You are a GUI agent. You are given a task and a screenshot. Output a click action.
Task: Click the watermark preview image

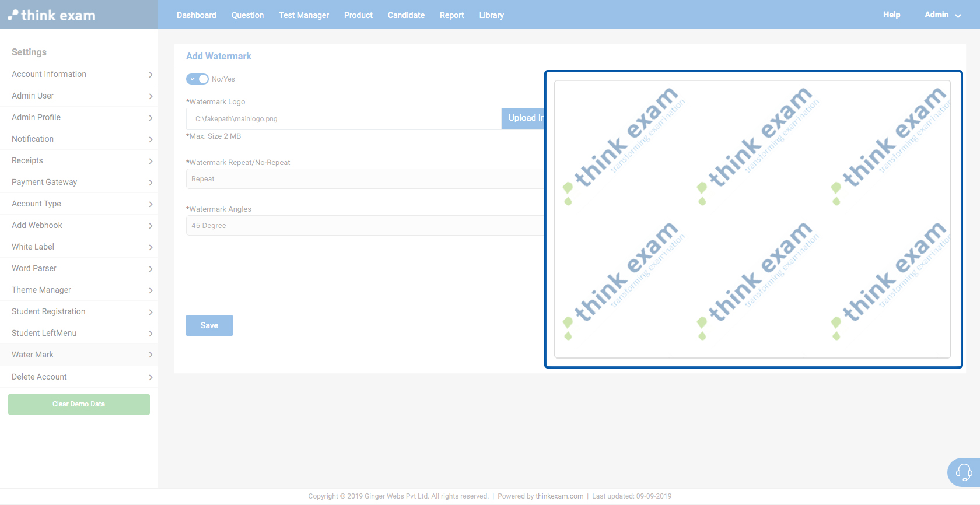click(x=752, y=219)
